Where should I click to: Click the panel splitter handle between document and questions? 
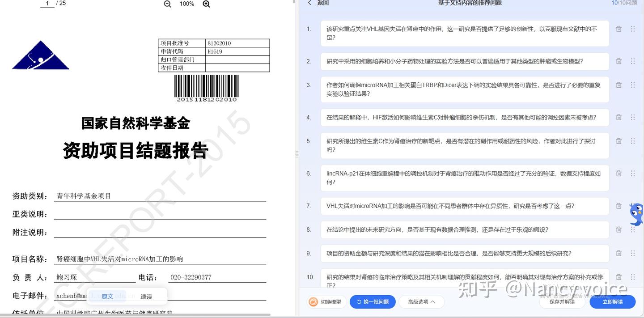click(297, 154)
